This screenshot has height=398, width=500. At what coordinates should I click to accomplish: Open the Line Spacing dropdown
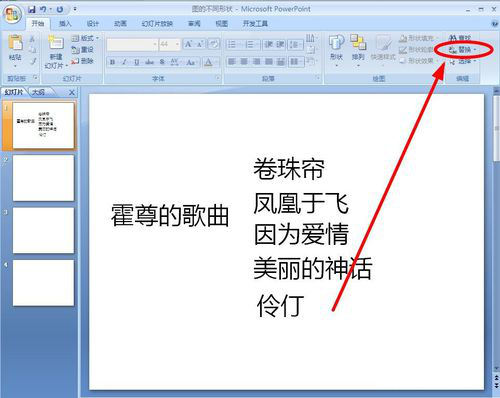pos(295,44)
